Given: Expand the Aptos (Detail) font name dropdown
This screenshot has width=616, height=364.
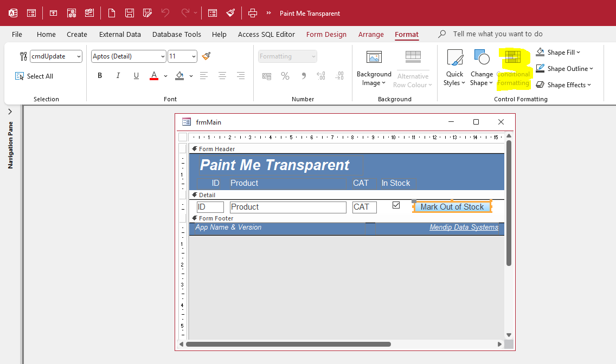Looking at the screenshot, I should coord(163,56).
